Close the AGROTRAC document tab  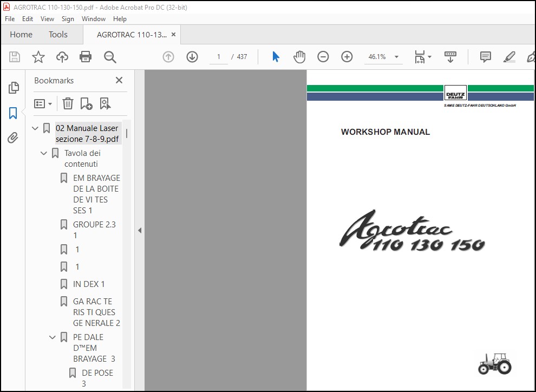[173, 35]
